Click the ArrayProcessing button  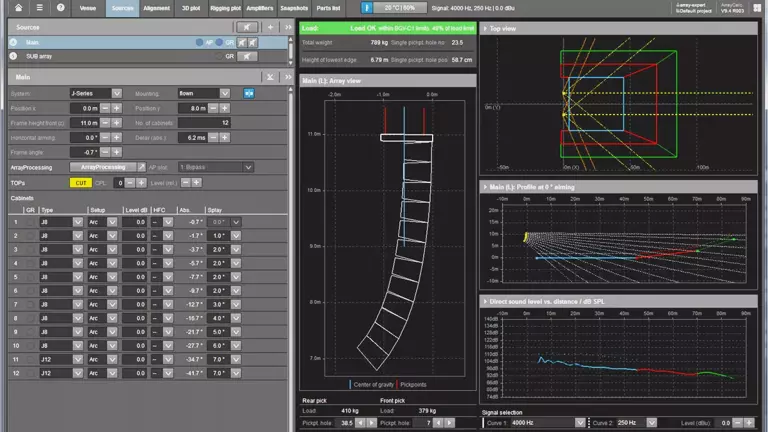click(x=103, y=167)
